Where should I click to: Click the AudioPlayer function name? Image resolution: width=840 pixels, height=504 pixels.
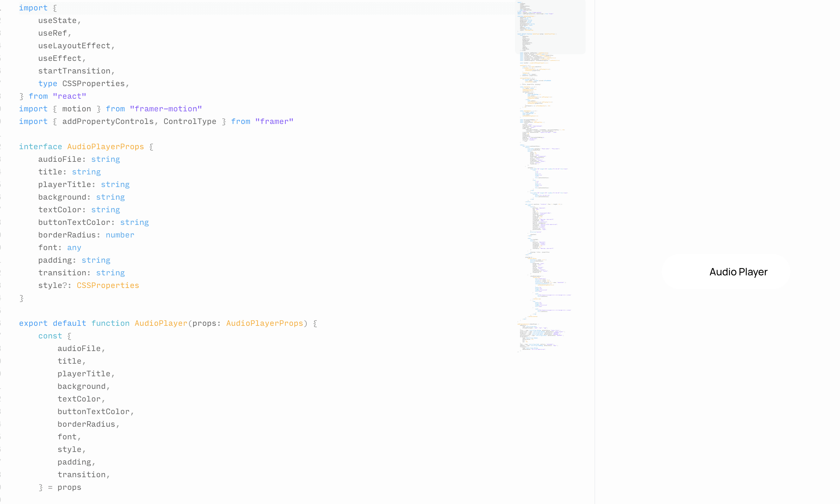(161, 323)
